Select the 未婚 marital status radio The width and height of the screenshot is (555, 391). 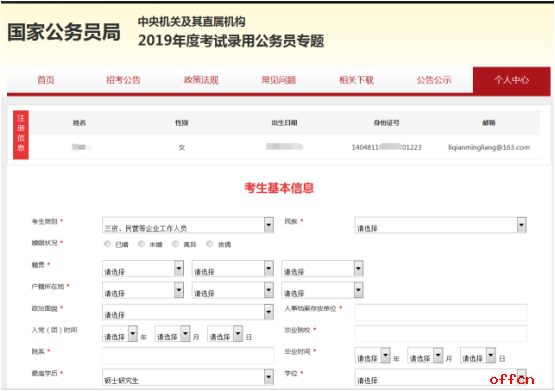[141, 244]
